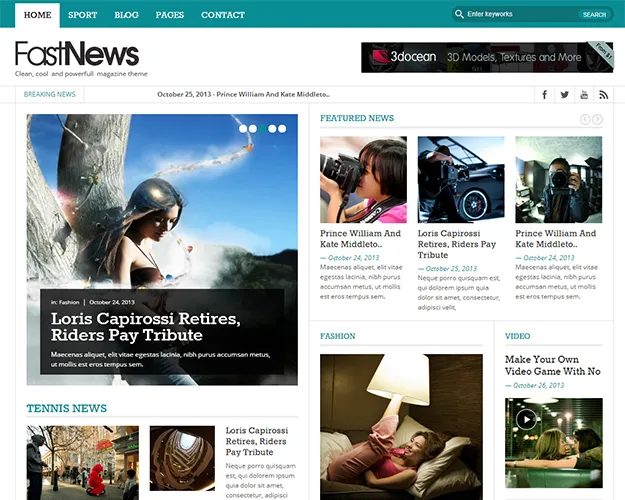Open third featured Prince William And Kate headline

tap(556, 238)
